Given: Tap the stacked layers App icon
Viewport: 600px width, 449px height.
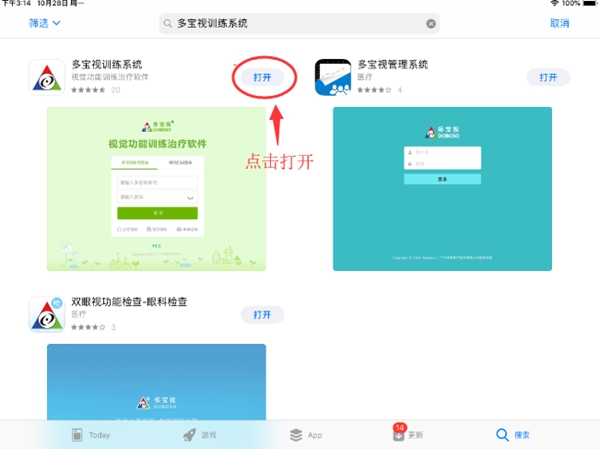Looking at the screenshot, I should 296,435.
